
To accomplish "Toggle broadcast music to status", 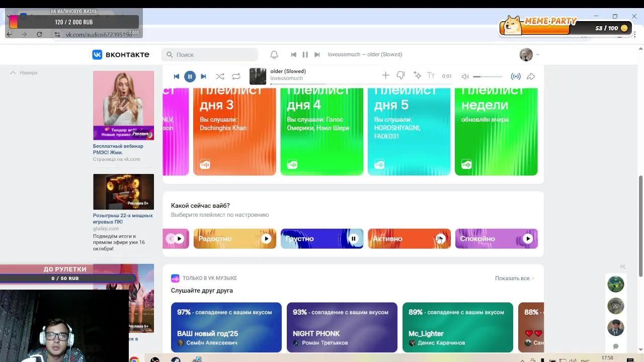I will point(516,76).
